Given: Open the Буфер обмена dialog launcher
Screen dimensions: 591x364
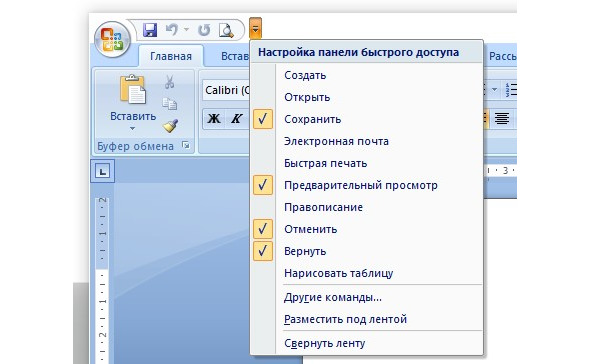Looking at the screenshot, I should [185, 145].
